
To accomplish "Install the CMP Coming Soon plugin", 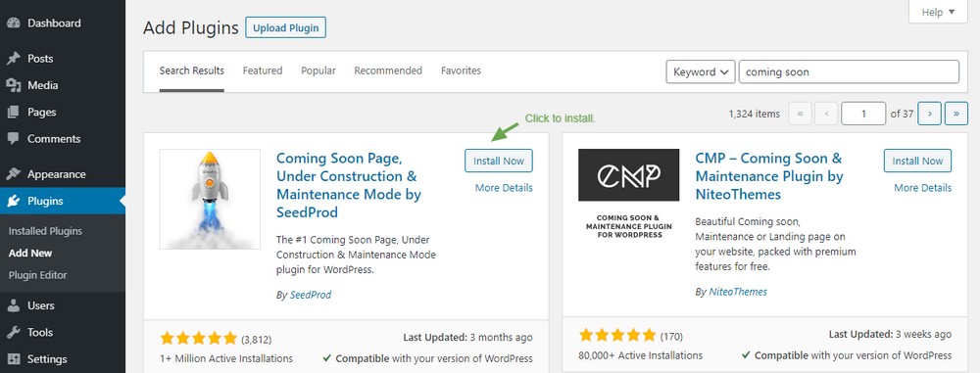I will tap(917, 161).
